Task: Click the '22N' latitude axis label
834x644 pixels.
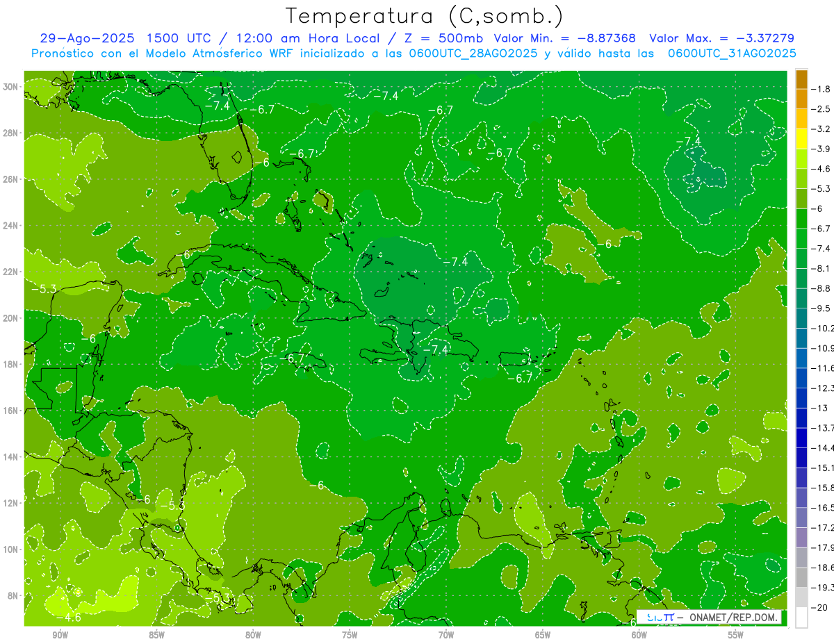Action: pos(12,272)
